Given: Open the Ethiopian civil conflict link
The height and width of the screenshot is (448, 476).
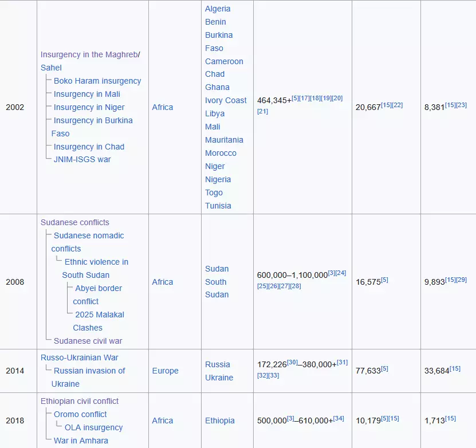Looking at the screenshot, I should point(80,401).
